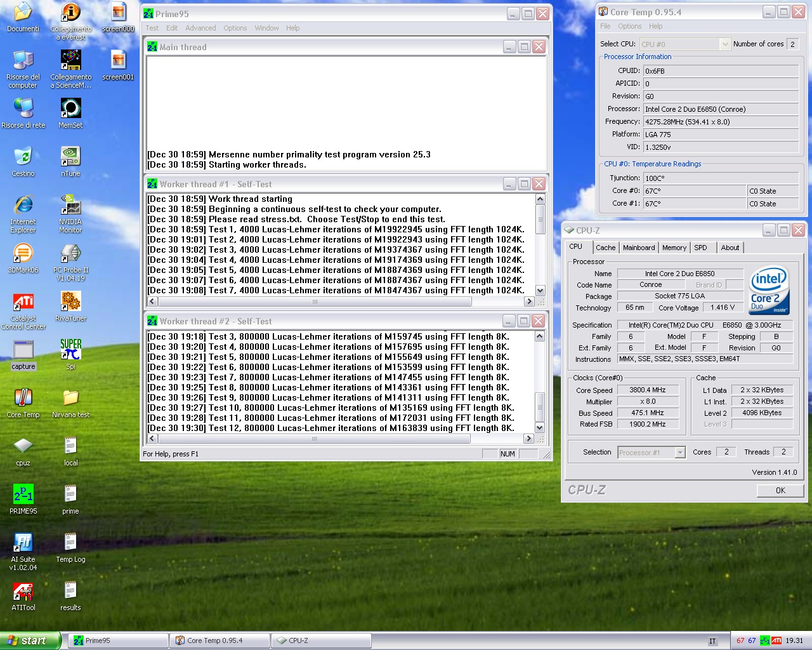
Task: Open the screen001 image file
Action: pos(118,66)
